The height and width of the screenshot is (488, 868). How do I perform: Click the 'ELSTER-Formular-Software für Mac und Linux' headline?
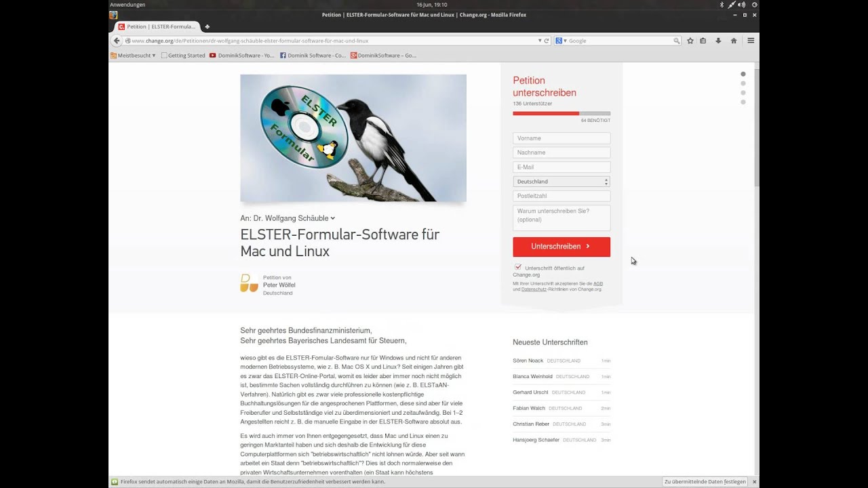[340, 243]
